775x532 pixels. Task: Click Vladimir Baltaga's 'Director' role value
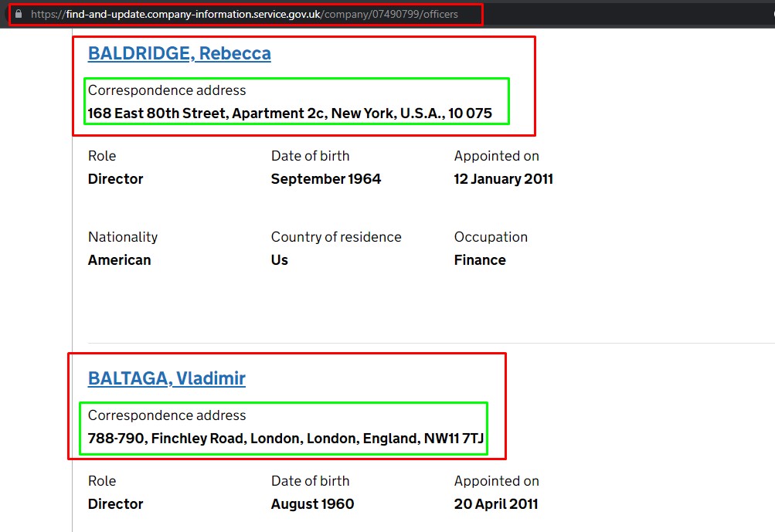coord(115,504)
